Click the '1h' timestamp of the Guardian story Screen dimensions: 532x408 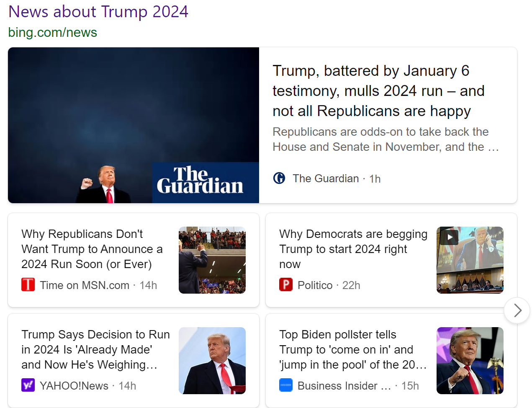click(x=375, y=179)
